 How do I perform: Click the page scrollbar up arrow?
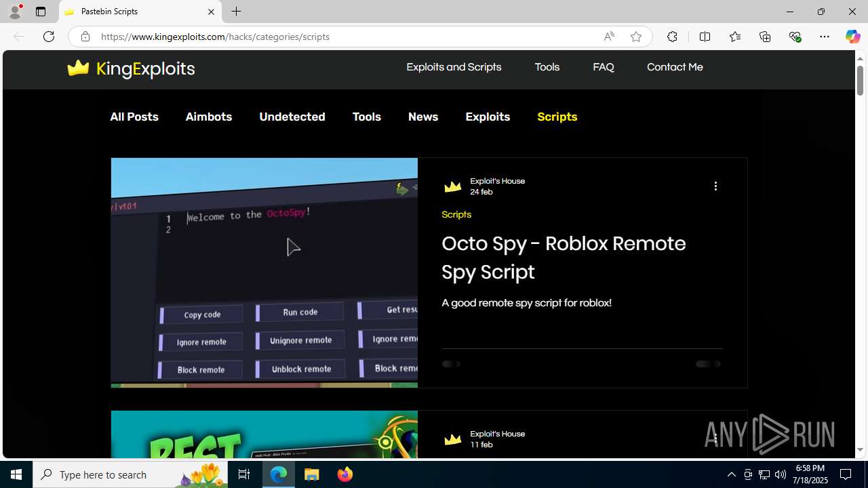(860, 58)
